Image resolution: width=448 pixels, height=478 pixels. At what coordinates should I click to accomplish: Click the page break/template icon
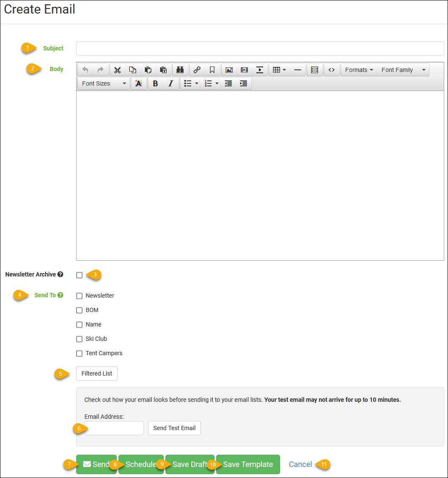pyautogui.click(x=315, y=70)
